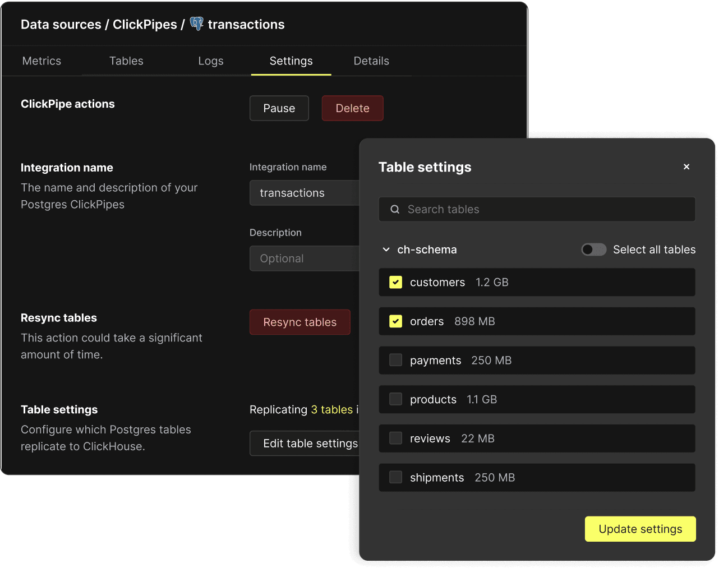This screenshot has height=577, width=728.
Task: Switch to the Metrics tab
Action: 42,61
